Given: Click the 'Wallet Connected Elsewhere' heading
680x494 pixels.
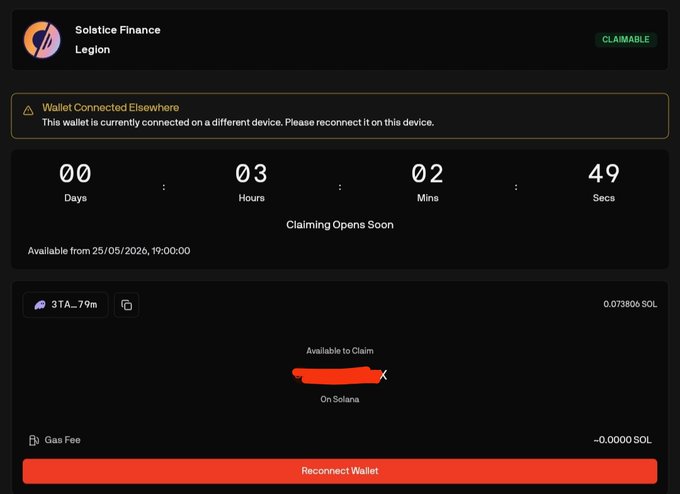Looking at the screenshot, I should pos(111,108).
